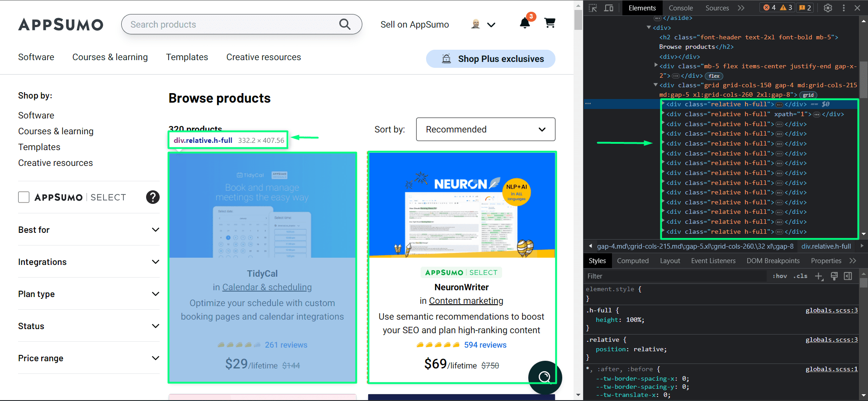
Task: Click the AppSumo logo
Action: click(x=61, y=24)
